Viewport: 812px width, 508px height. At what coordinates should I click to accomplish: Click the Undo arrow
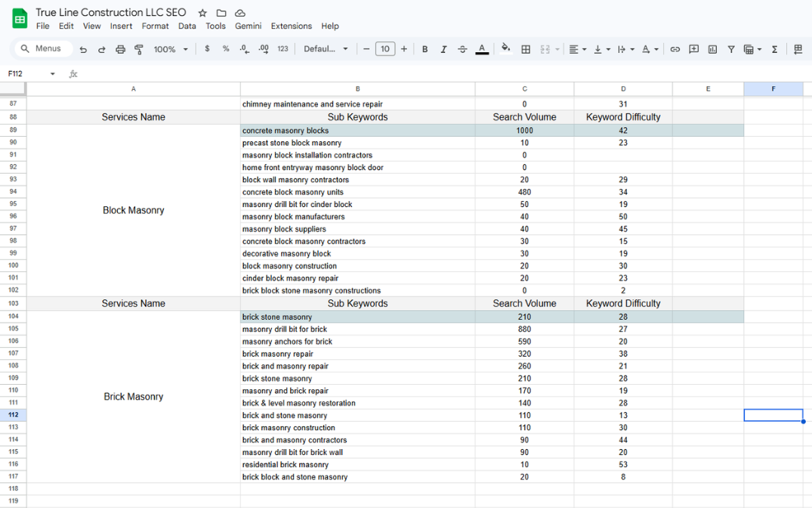click(83, 49)
